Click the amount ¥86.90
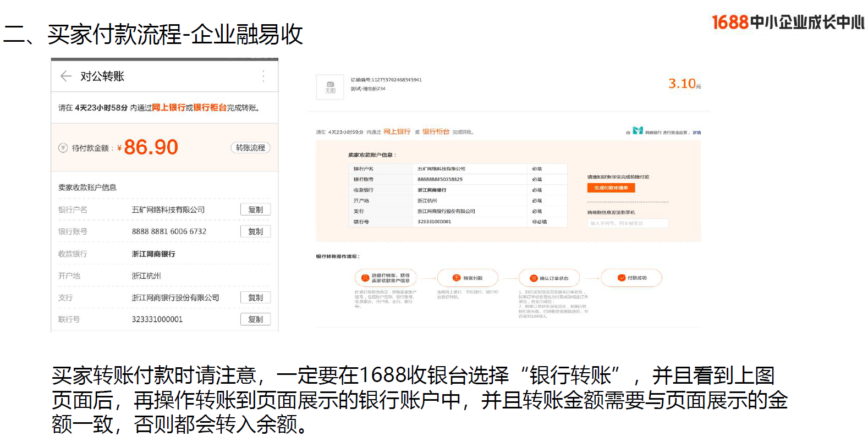Screen dimensions: 868x442 [148, 147]
